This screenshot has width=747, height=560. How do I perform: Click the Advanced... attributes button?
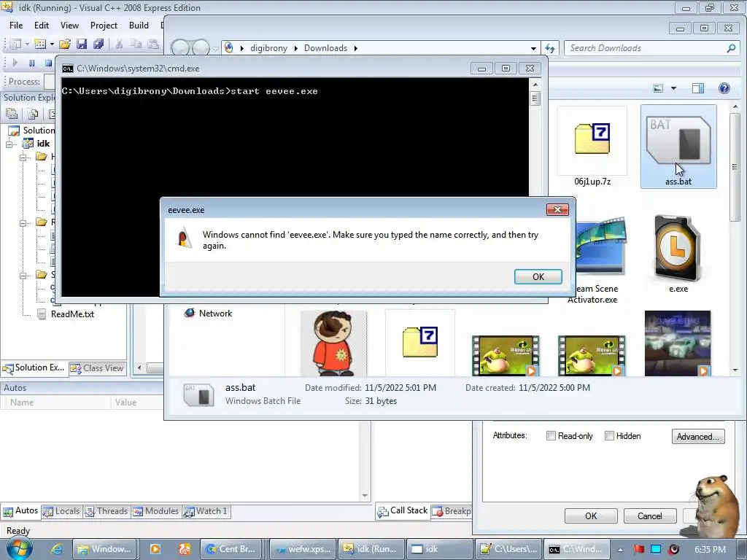click(x=698, y=437)
